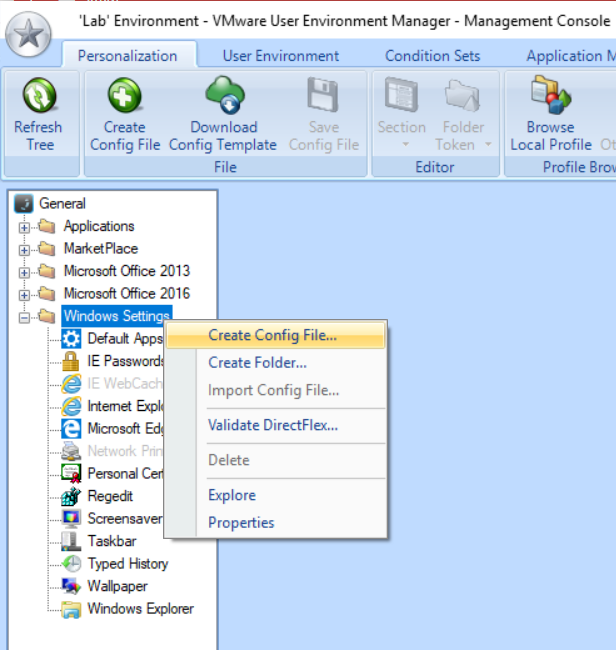Click the Network Printers printer icon
This screenshot has width=616, height=650.
point(71,451)
